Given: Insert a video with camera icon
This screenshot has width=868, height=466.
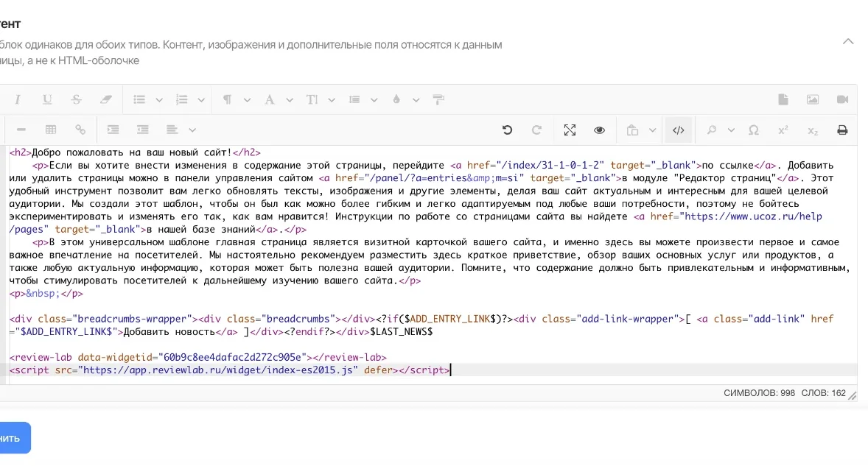Looking at the screenshot, I should [x=842, y=99].
